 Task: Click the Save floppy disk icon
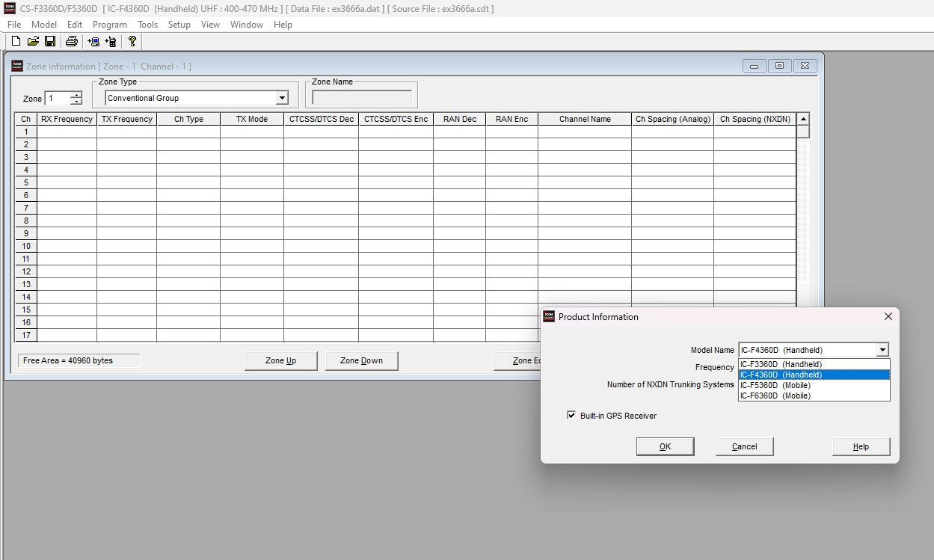click(50, 41)
